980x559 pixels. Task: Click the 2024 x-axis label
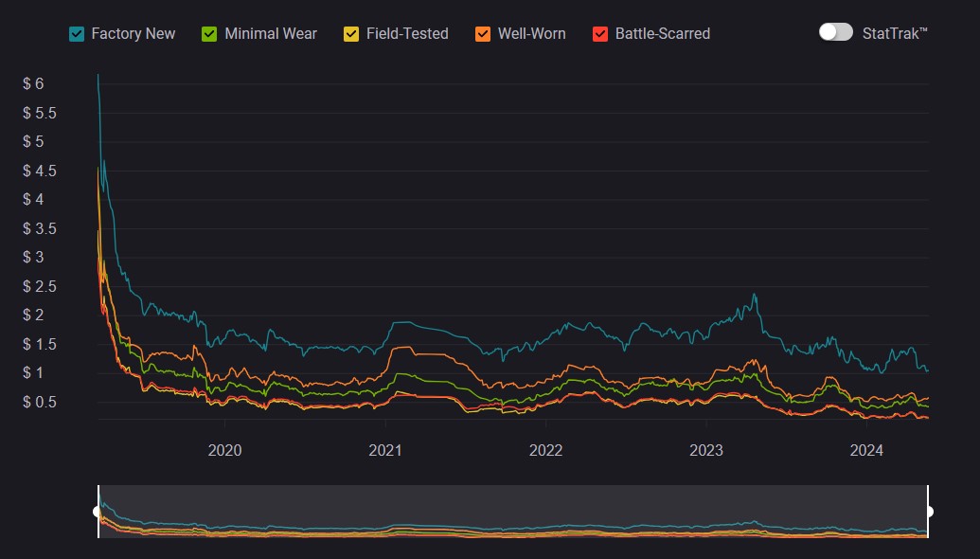tap(867, 450)
